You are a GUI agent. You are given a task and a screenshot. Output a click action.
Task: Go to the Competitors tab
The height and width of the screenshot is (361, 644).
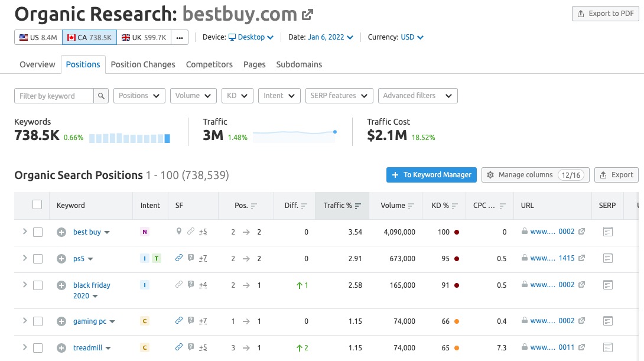(209, 64)
